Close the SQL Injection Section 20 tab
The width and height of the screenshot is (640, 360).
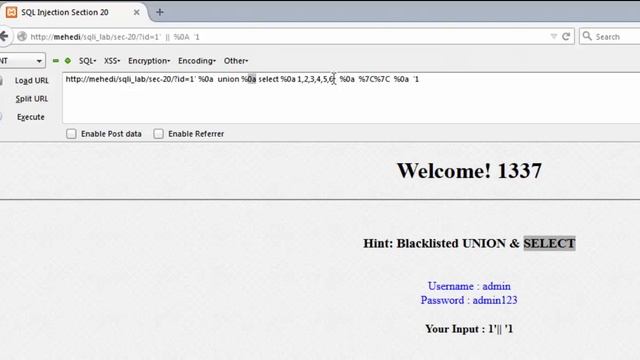136,12
